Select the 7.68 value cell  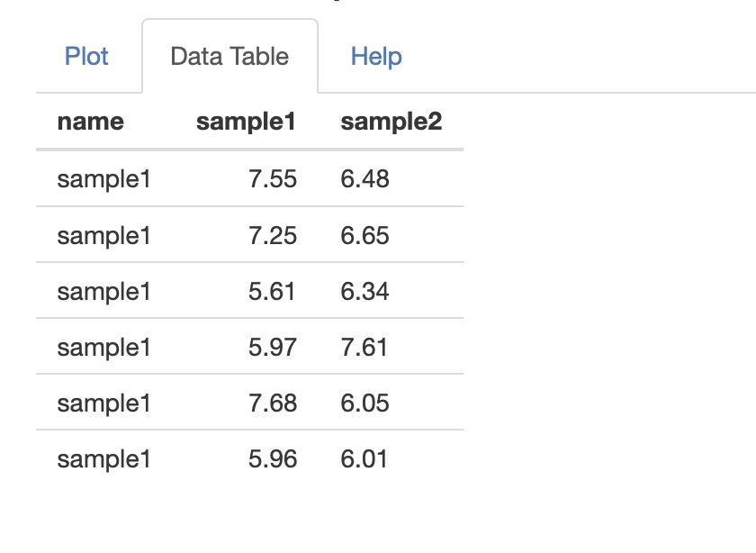[x=273, y=403]
